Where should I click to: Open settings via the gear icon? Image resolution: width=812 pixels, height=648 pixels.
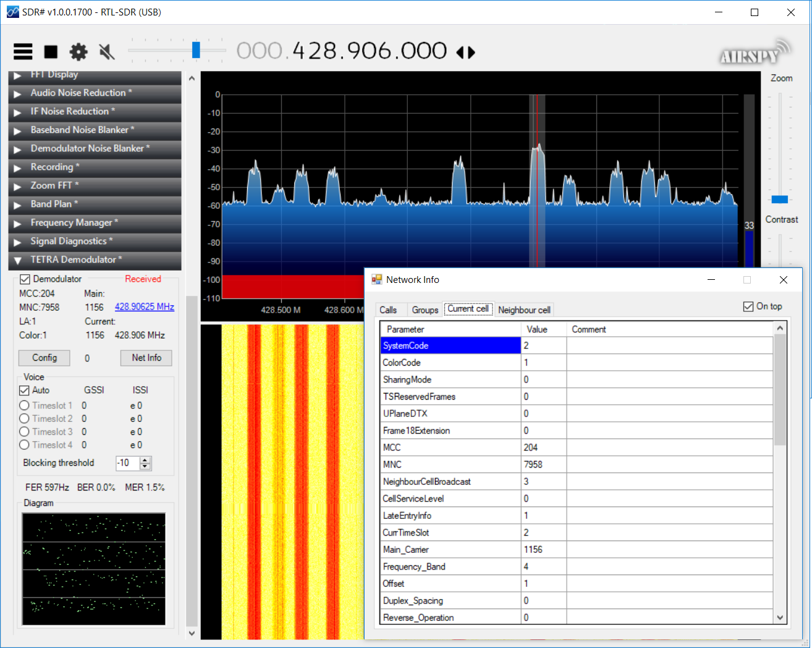pyautogui.click(x=78, y=52)
